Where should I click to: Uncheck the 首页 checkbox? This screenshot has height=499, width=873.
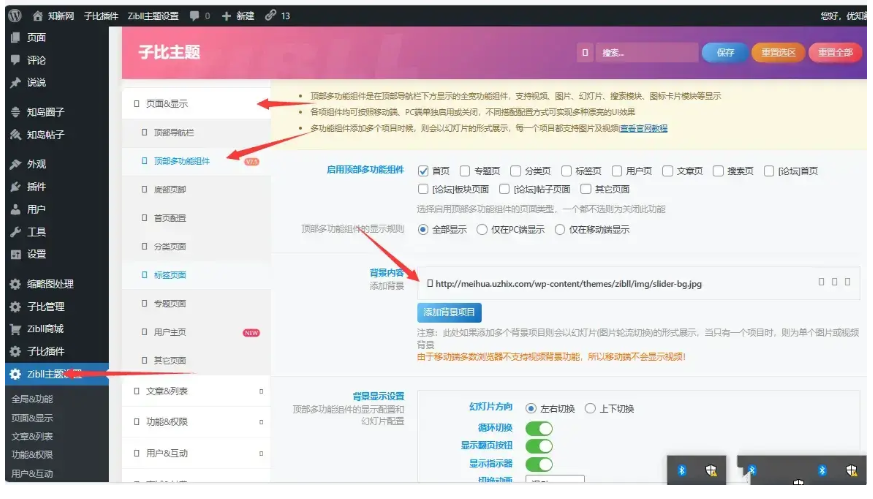[423, 171]
